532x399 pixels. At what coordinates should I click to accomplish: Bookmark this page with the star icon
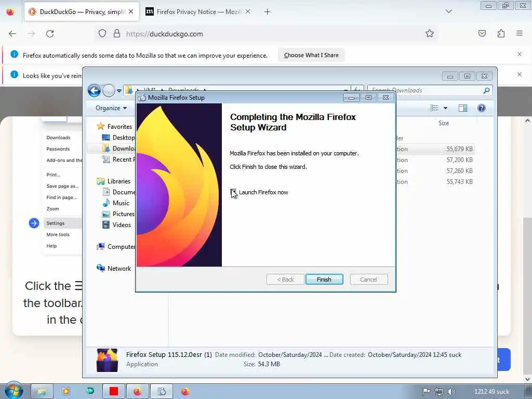point(430,34)
